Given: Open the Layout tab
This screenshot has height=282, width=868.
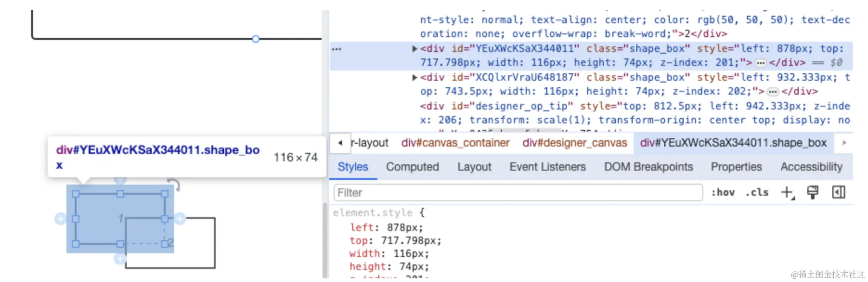Looking at the screenshot, I should (x=474, y=167).
